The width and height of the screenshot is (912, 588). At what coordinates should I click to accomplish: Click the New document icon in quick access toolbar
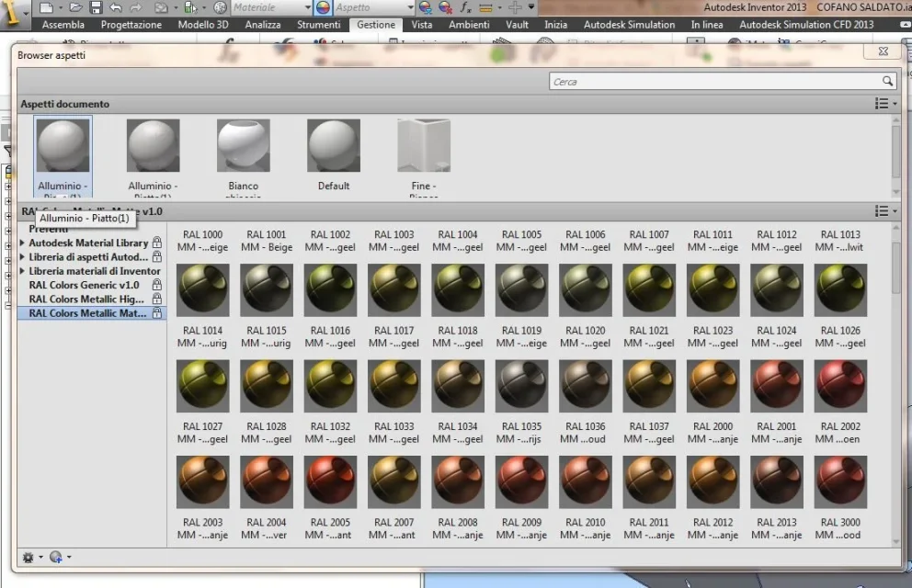click(46, 7)
